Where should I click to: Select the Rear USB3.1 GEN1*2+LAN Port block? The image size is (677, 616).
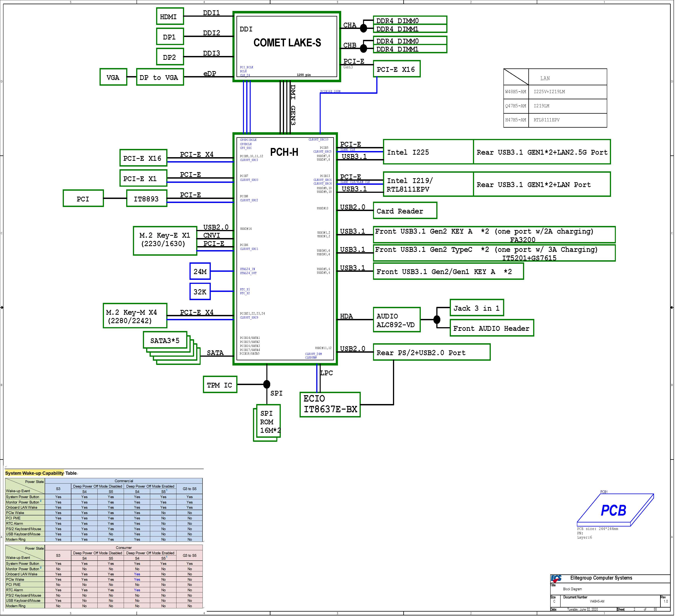click(x=542, y=184)
